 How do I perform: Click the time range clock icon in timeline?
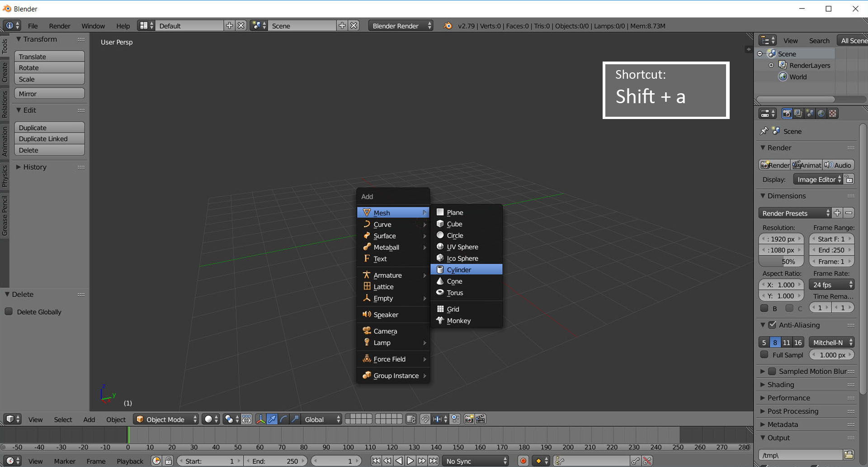click(156, 461)
